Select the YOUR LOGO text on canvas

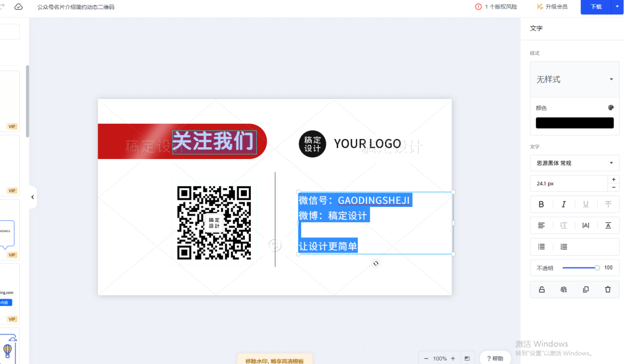click(x=368, y=144)
